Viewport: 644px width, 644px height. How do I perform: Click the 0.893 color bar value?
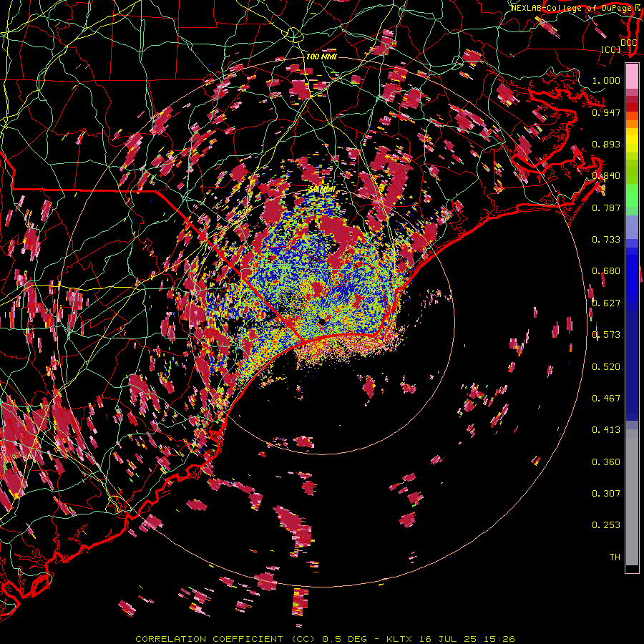606,144
